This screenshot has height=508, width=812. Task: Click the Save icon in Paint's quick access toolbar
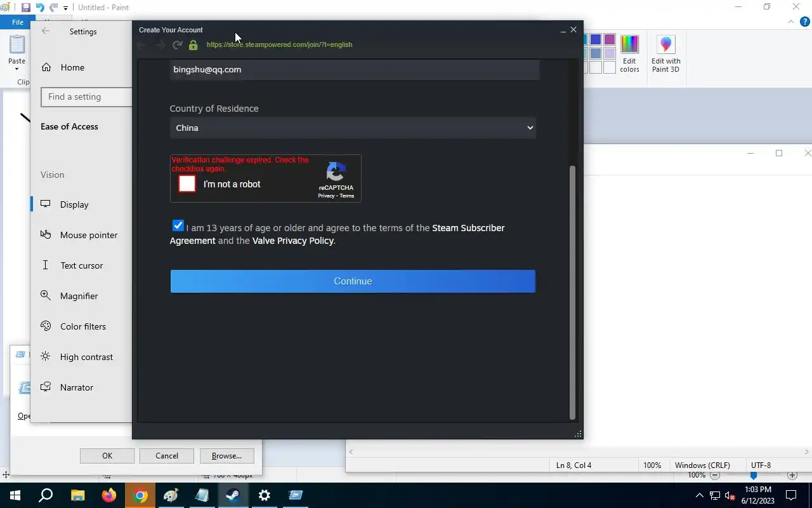point(26,8)
